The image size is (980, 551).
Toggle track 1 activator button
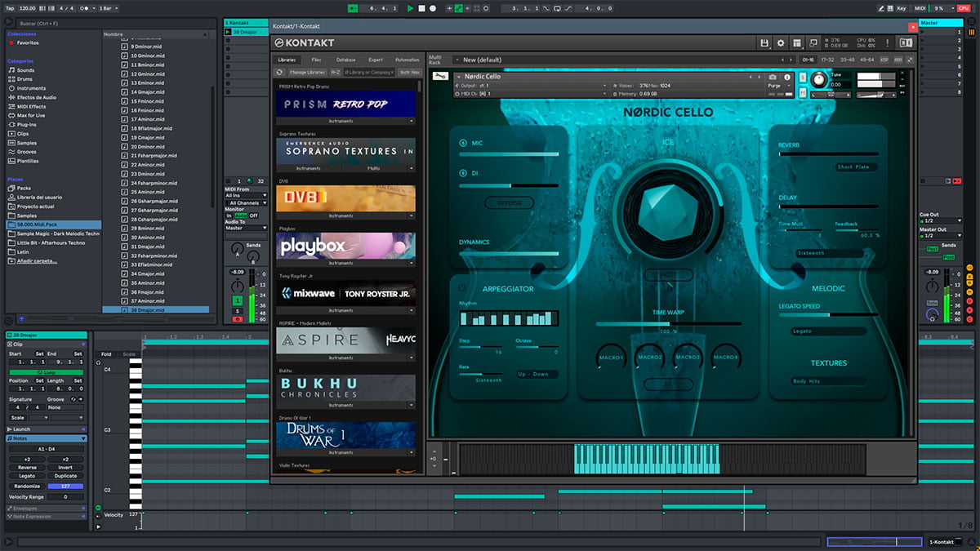coord(236,300)
